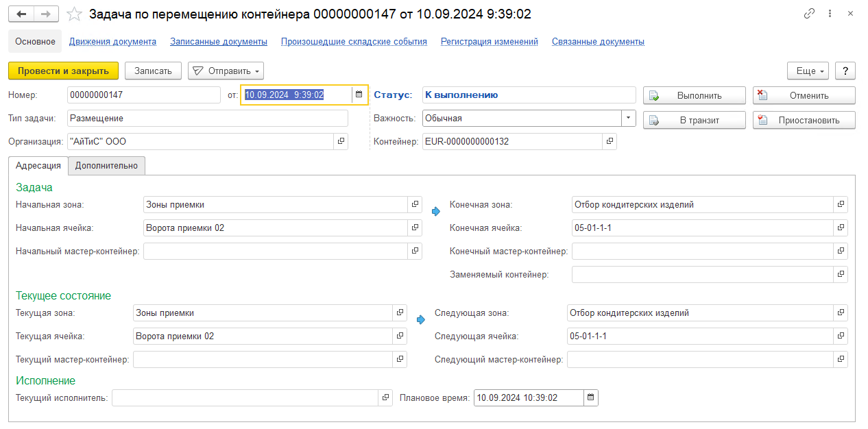Open Следующий мастер-контейнер record via its icon
This screenshot has width=868, height=429.
pos(841,359)
